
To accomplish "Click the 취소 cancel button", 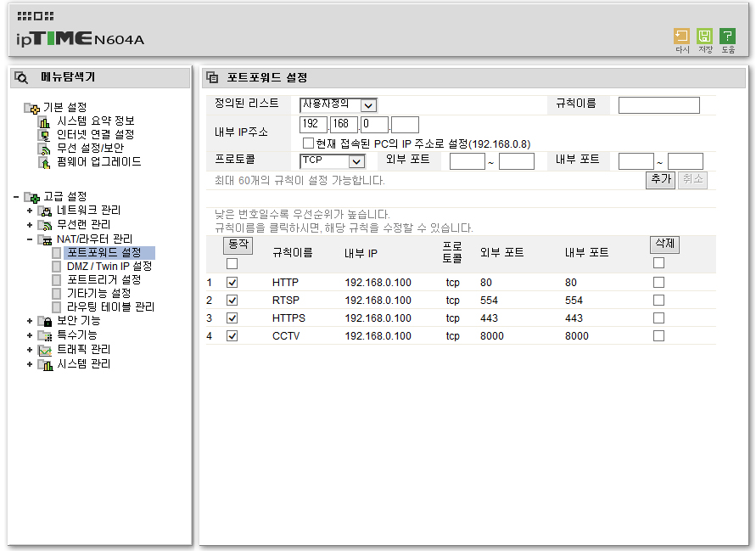I will 692,180.
